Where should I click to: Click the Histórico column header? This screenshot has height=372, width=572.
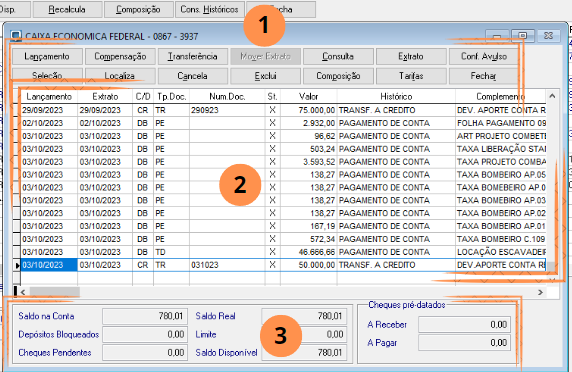[396, 97]
